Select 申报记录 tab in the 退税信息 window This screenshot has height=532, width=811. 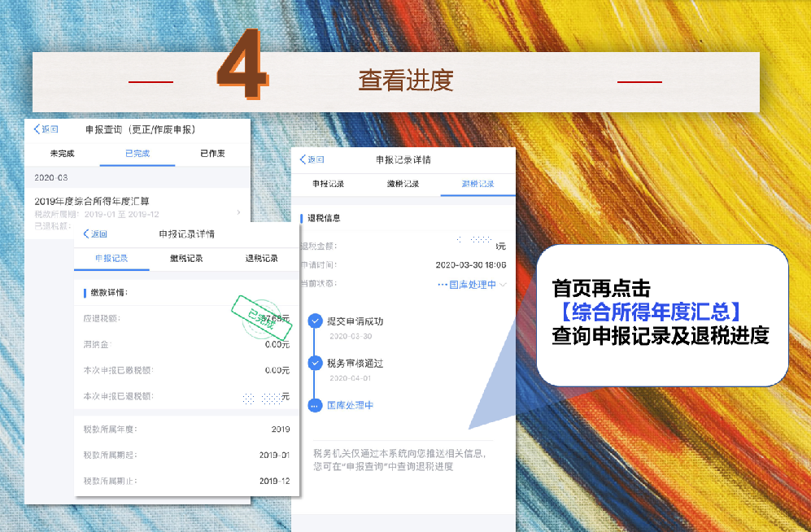tap(328, 184)
